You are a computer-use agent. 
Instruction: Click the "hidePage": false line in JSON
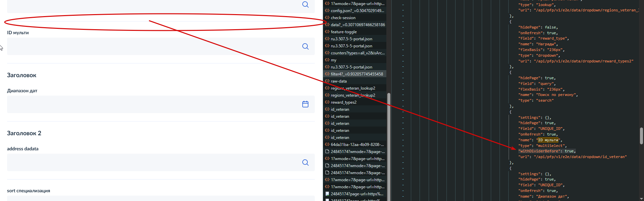click(538, 28)
